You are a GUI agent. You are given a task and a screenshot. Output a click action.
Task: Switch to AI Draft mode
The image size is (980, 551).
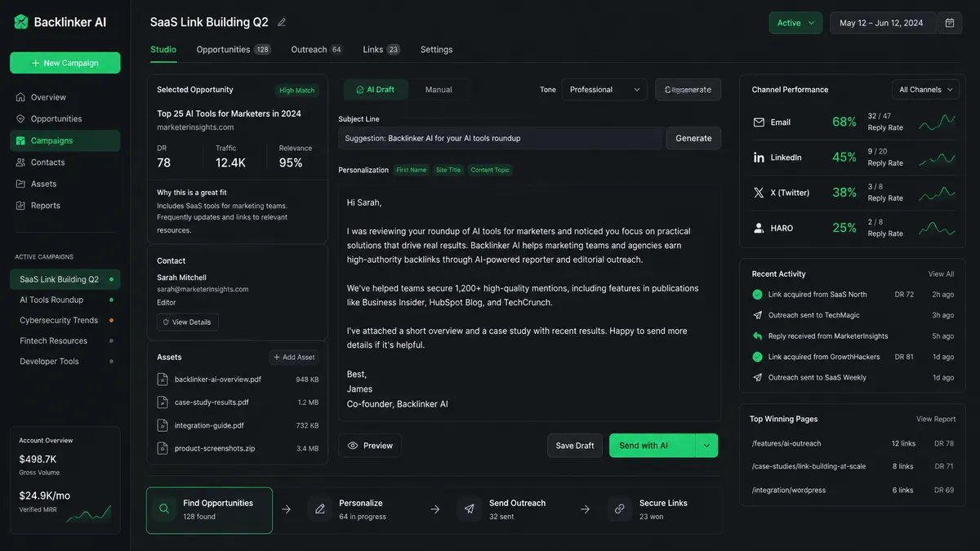point(376,90)
